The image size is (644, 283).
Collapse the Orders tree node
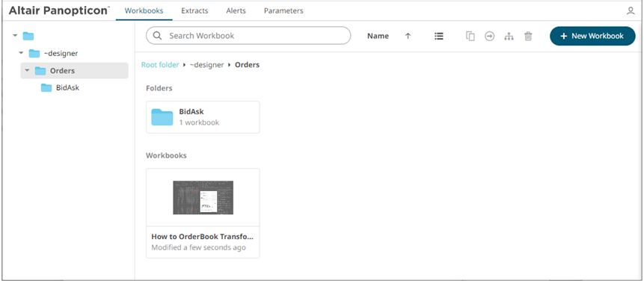point(27,70)
